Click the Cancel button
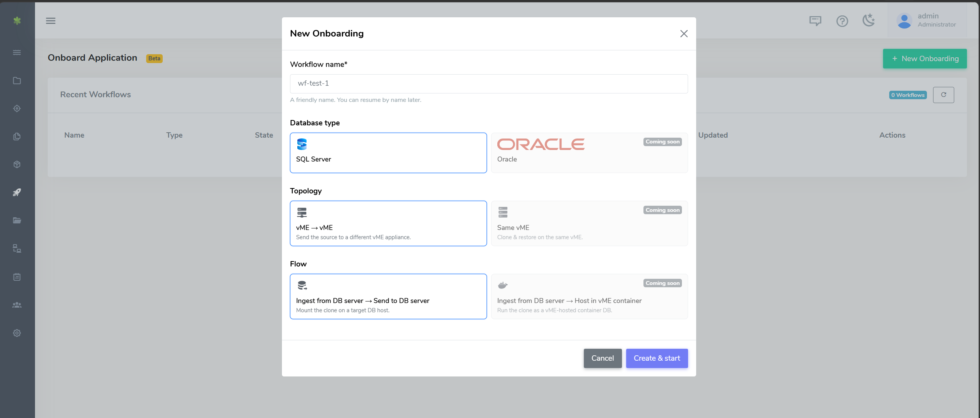Image resolution: width=980 pixels, height=418 pixels. 602,358
